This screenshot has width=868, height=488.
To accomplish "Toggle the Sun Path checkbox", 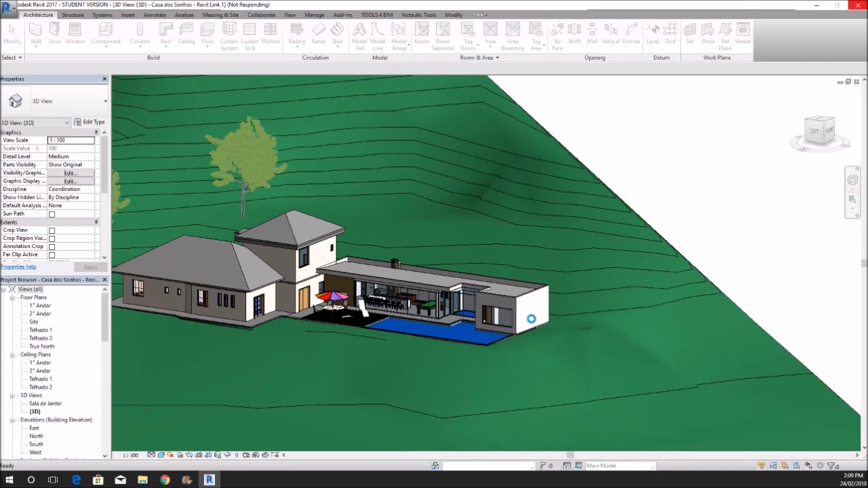I will point(52,214).
